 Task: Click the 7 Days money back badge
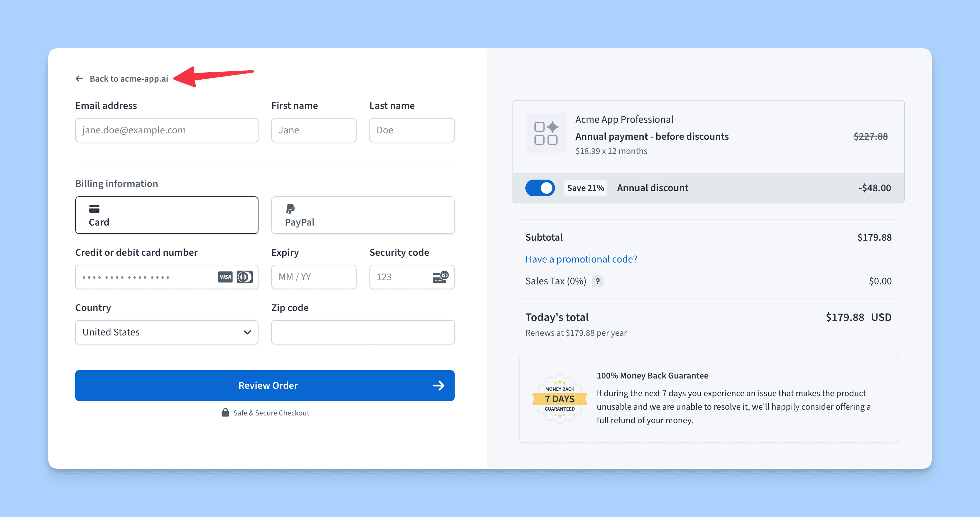point(560,399)
